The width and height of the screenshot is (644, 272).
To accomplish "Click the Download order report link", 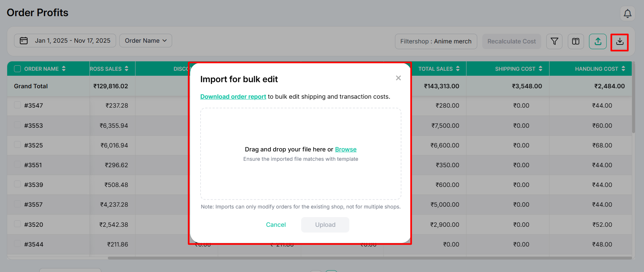I will point(233,97).
